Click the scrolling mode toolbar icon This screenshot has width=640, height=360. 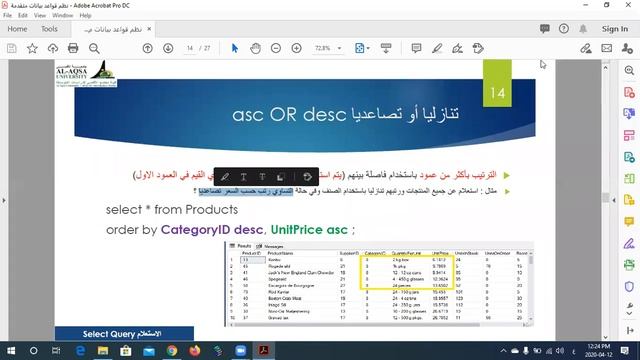click(386, 49)
